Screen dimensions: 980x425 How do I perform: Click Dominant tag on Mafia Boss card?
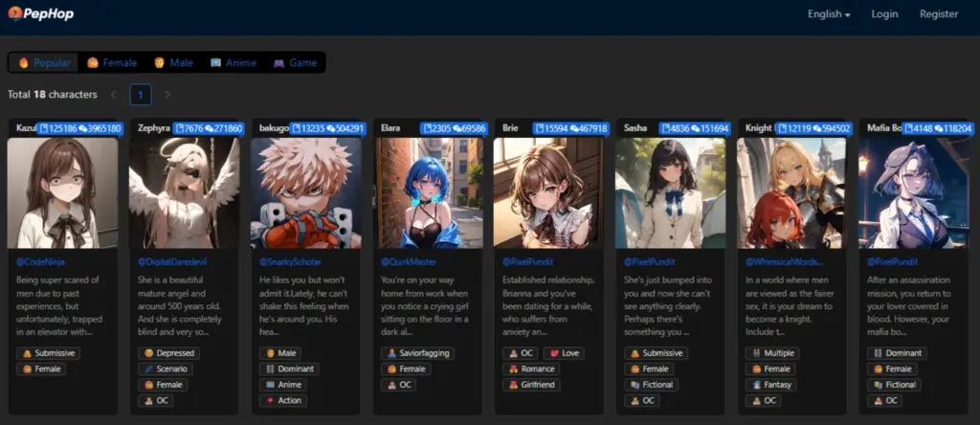[x=898, y=353]
